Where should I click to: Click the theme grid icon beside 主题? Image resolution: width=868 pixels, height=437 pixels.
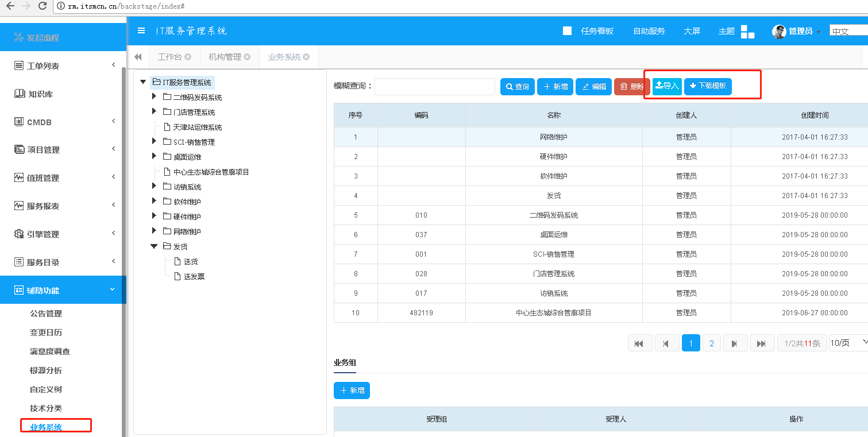[x=747, y=32]
